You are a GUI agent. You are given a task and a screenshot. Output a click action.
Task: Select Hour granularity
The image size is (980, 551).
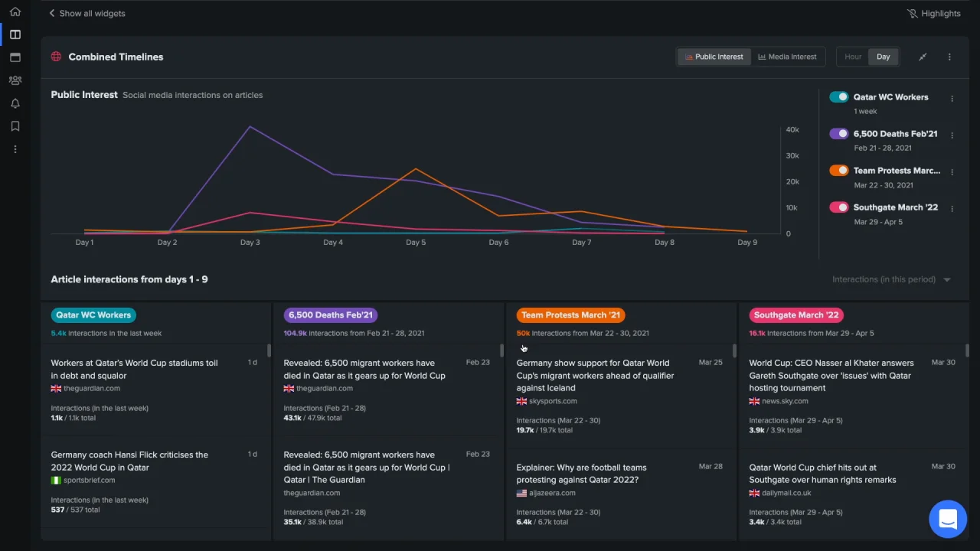(853, 57)
